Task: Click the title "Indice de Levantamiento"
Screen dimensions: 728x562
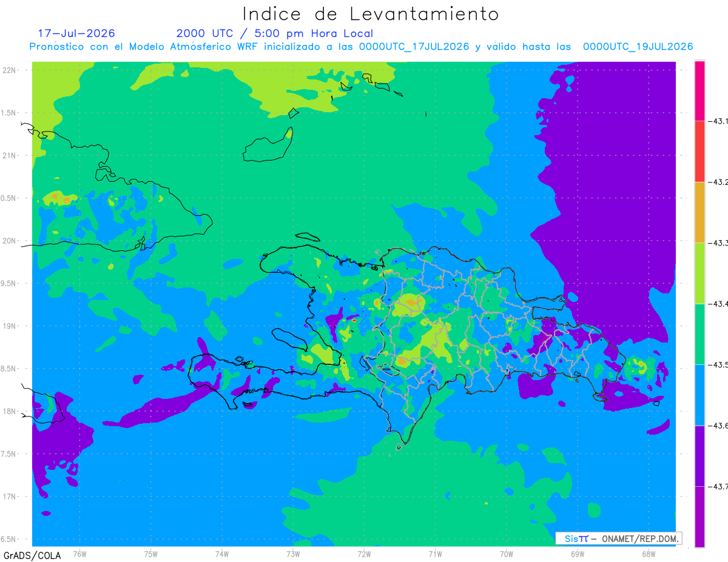Action: [x=371, y=13]
